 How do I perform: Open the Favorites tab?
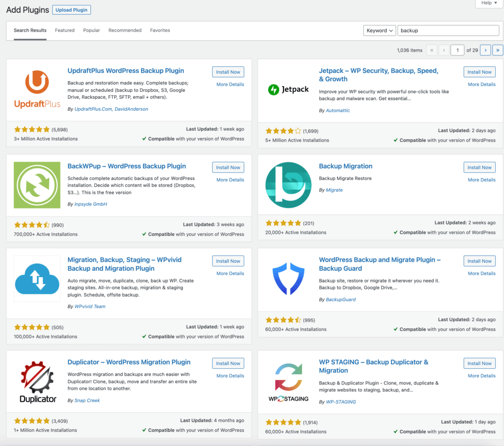coord(160,30)
